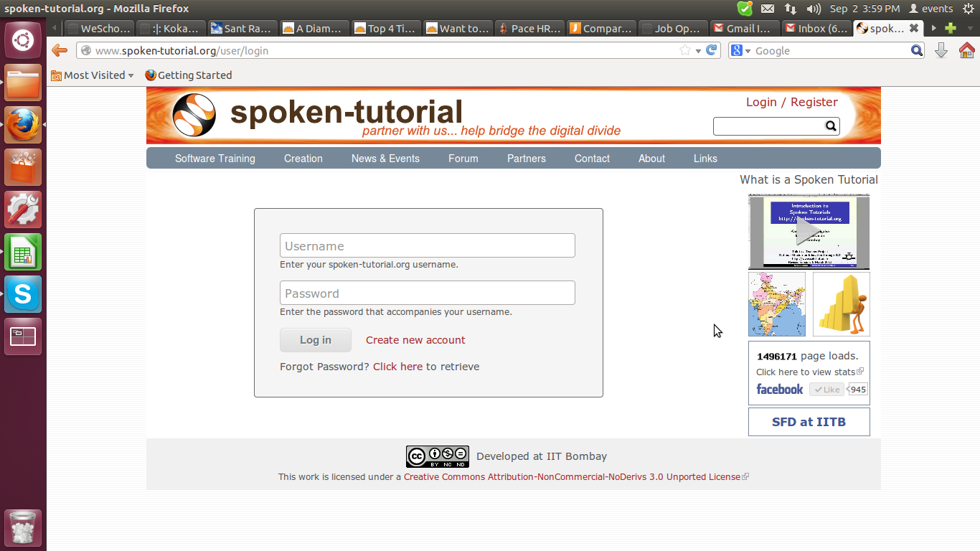Open a new tab with plus icon
980x551 pixels.
pyautogui.click(x=951, y=29)
